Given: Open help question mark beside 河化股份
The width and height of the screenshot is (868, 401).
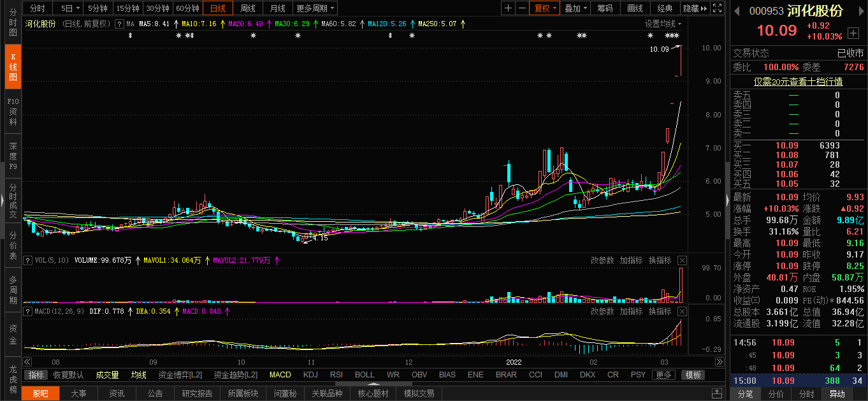Looking at the screenshot, I should point(119,24).
